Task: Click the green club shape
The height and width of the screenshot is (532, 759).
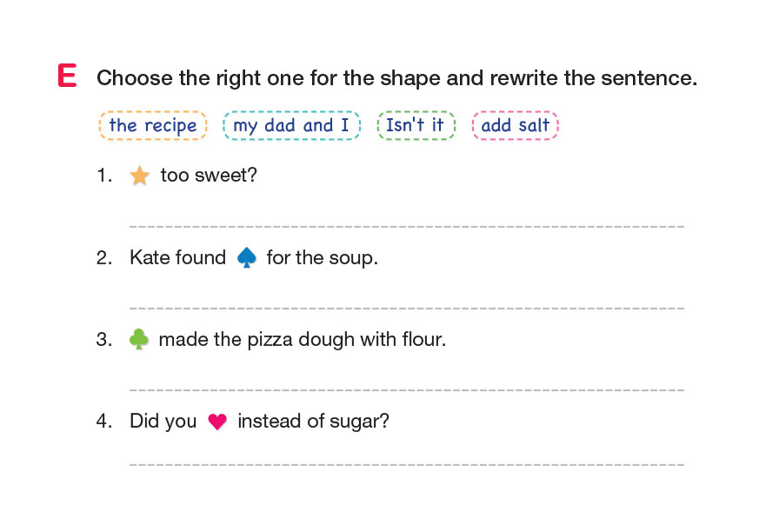Action: coord(139,339)
